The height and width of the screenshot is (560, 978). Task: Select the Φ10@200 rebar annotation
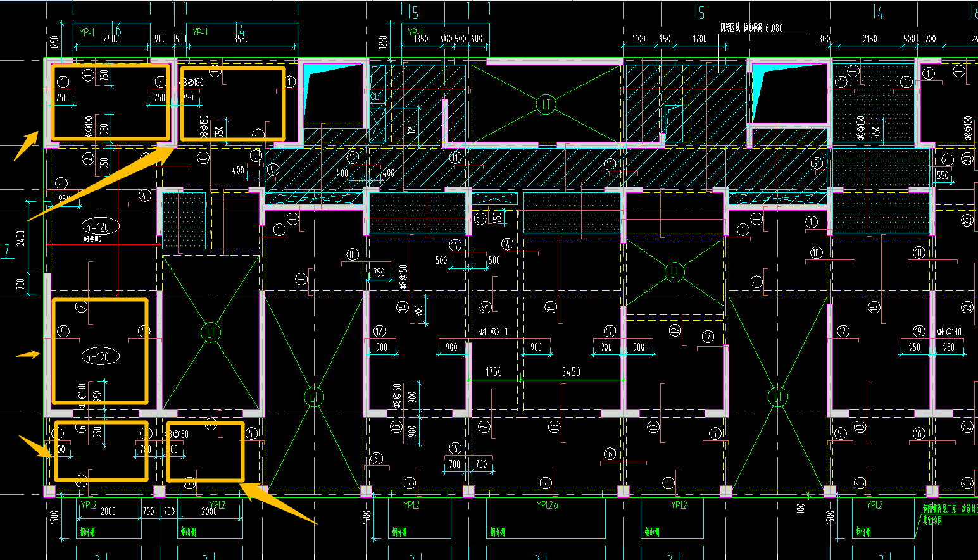click(494, 332)
